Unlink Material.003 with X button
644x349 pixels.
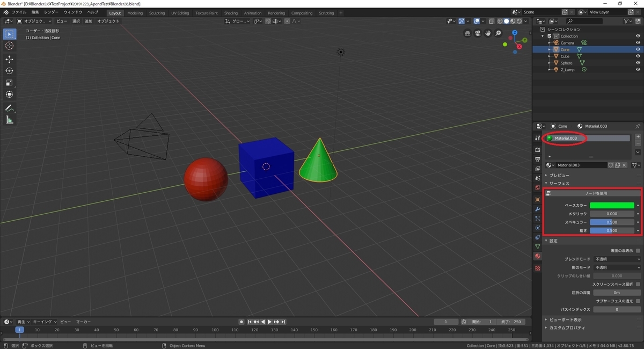(x=624, y=165)
